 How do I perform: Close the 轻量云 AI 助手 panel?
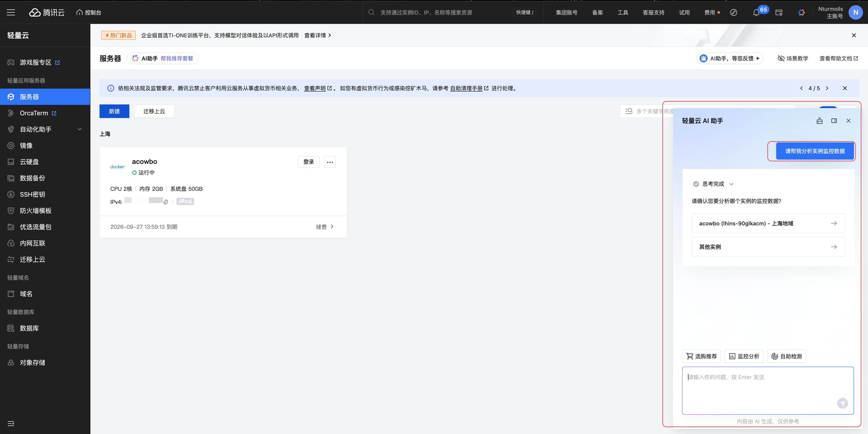[849, 121]
